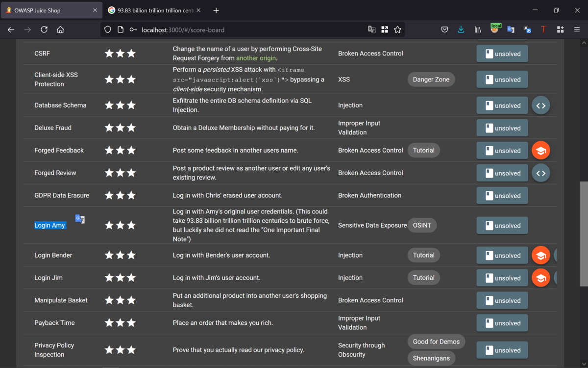
Task: Click the highlighted 'Login Amy' challenge name
Action: click(x=49, y=225)
